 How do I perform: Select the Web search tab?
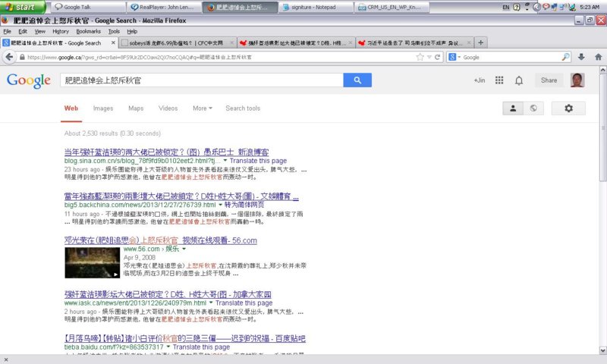click(x=71, y=108)
